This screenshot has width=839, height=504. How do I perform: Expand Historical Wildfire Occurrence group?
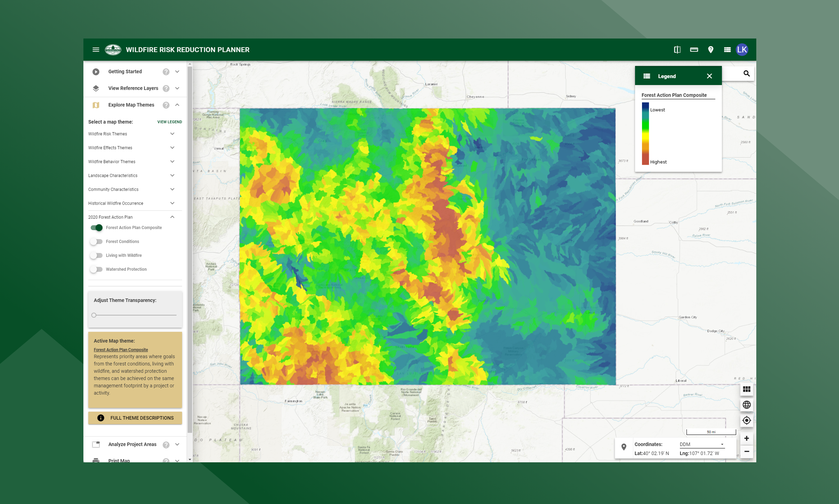point(172,203)
